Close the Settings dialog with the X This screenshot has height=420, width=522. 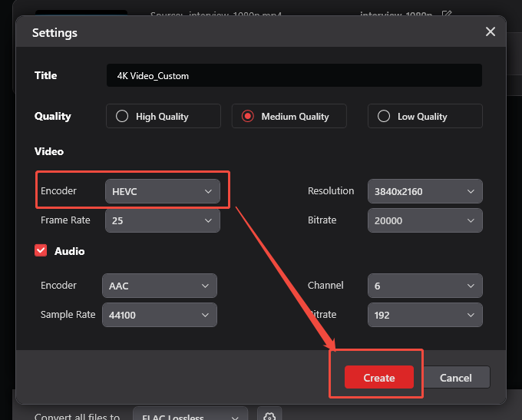click(490, 31)
